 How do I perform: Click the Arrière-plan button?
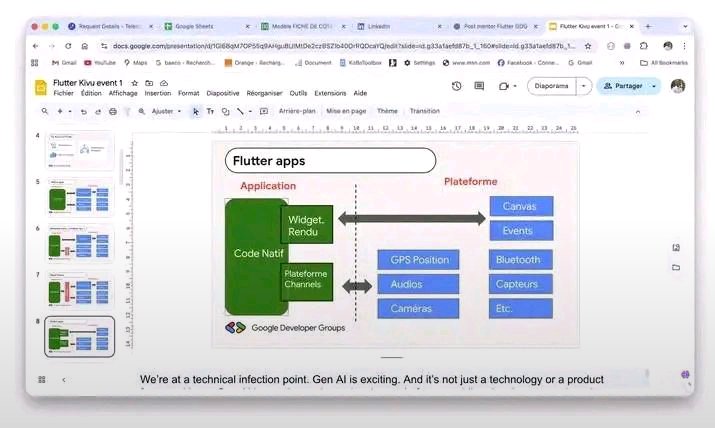297,111
